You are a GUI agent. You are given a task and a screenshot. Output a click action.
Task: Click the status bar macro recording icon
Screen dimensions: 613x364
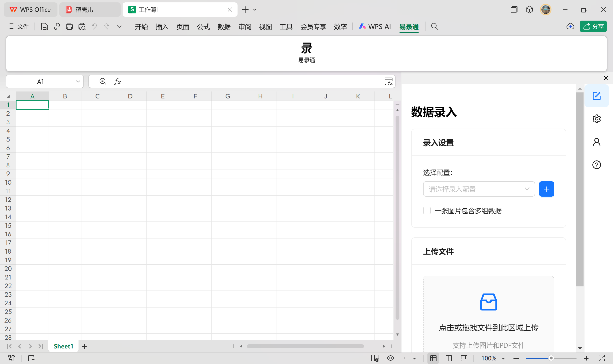tap(11, 358)
